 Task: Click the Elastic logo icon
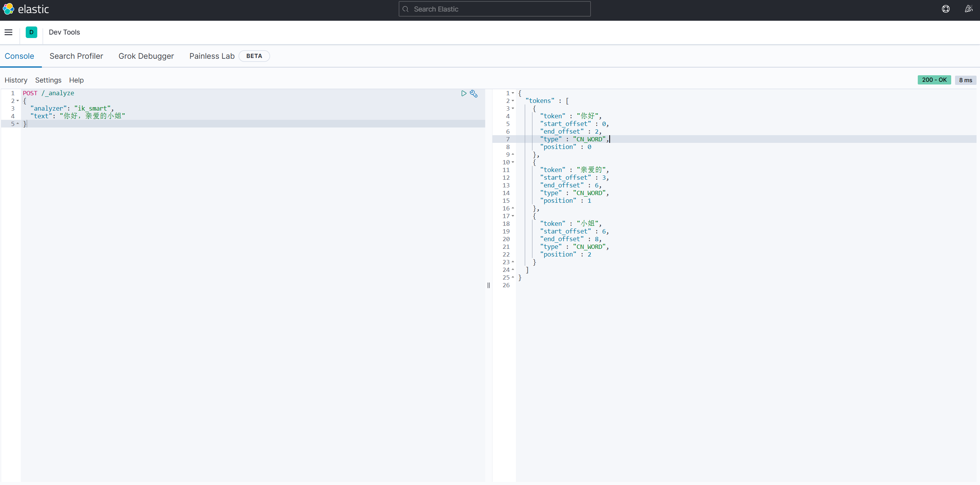point(8,9)
